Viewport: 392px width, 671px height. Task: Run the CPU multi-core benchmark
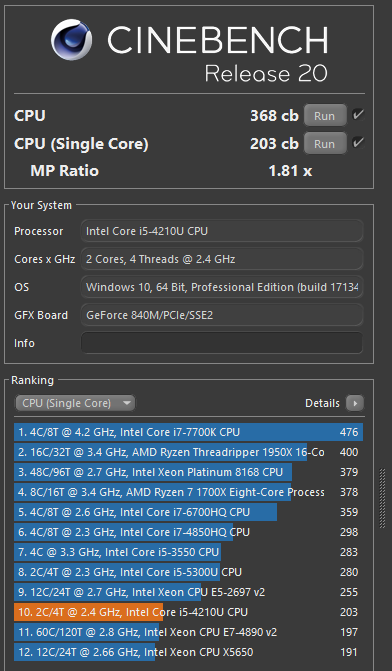[x=325, y=116]
